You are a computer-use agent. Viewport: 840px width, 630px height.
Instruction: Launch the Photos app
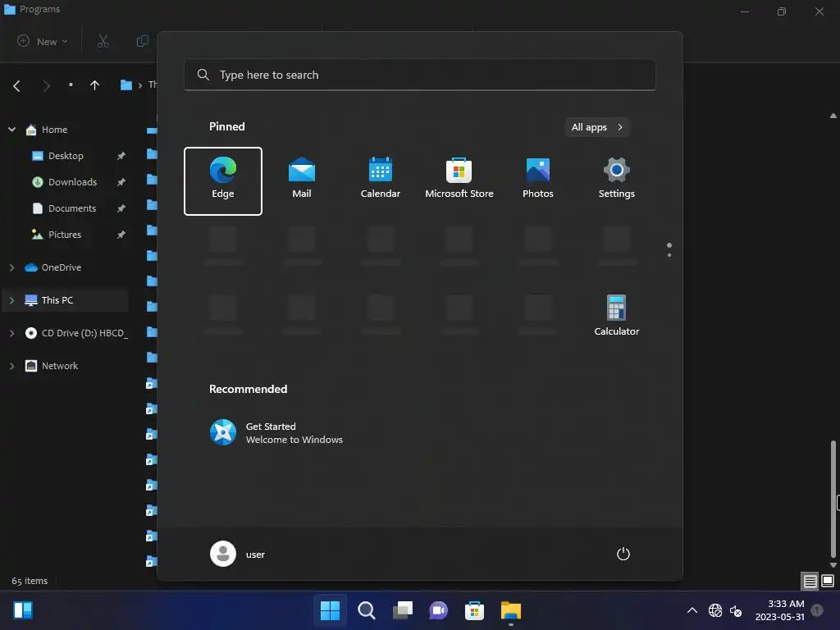(x=538, y=181)
